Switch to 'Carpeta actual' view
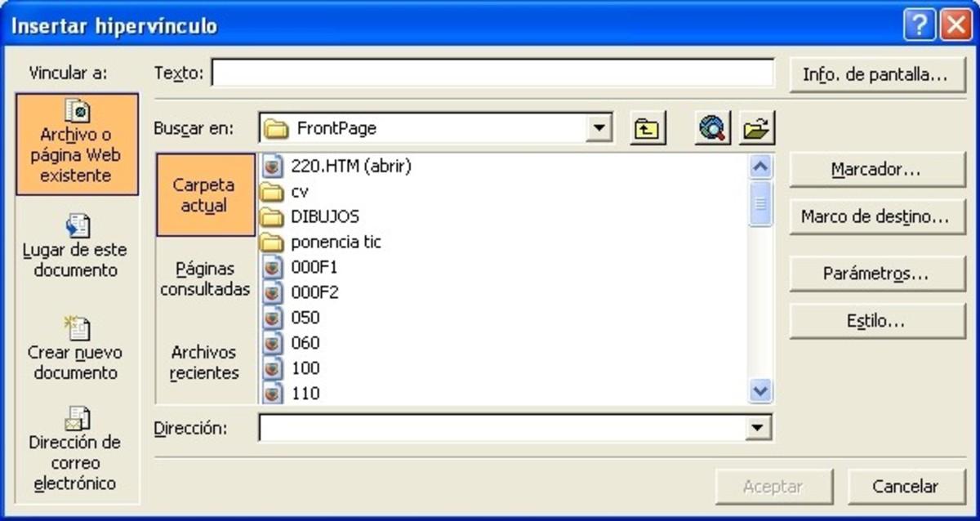The width and height of the screenshot is (980, 521). pyautogui.click(x=204, y=194)
